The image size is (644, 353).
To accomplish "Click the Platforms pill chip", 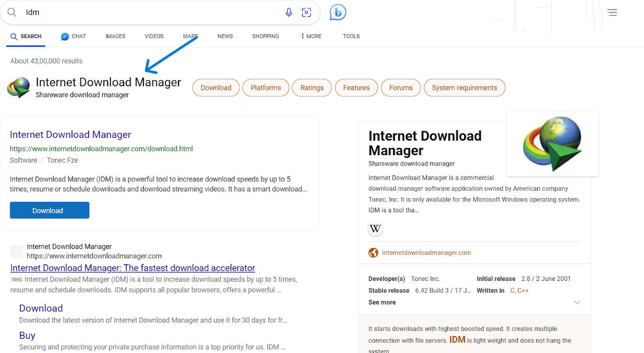I will click(266, 88).
